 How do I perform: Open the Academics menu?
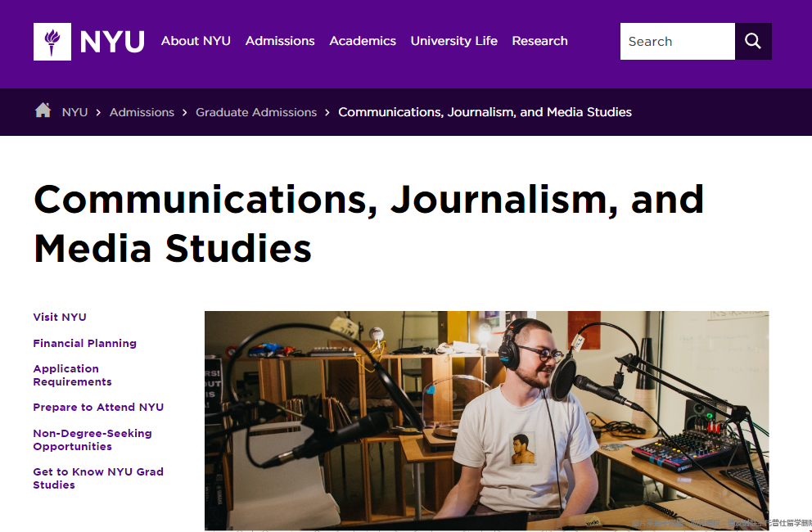[363, 41]
